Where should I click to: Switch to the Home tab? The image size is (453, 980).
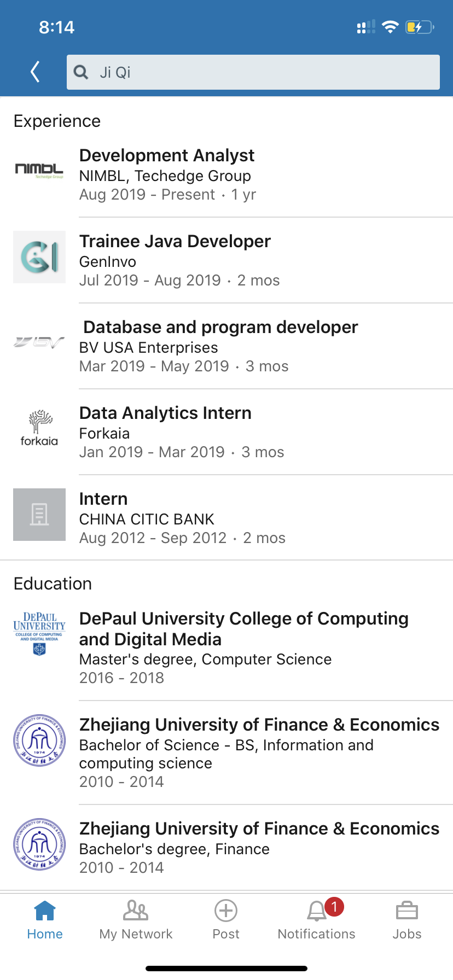45,920
